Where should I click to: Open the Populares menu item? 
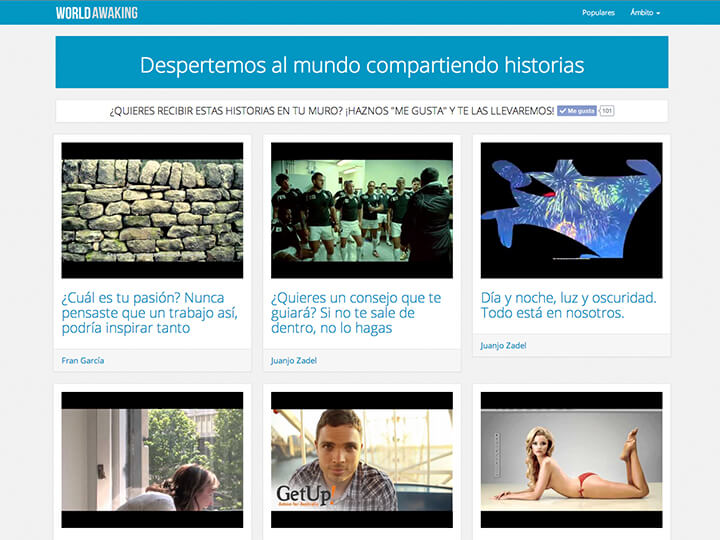(x=598, y=13)
